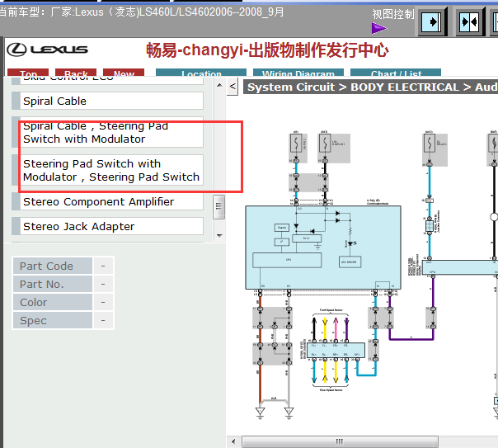
Task: Click the list scrollbar up arrow
Action: pyautogui.click(x=219, y=85)
